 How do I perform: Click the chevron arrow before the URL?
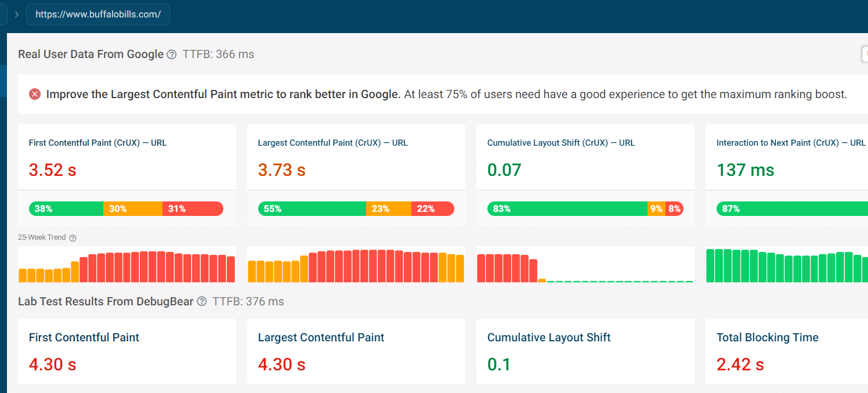[17, 15]
